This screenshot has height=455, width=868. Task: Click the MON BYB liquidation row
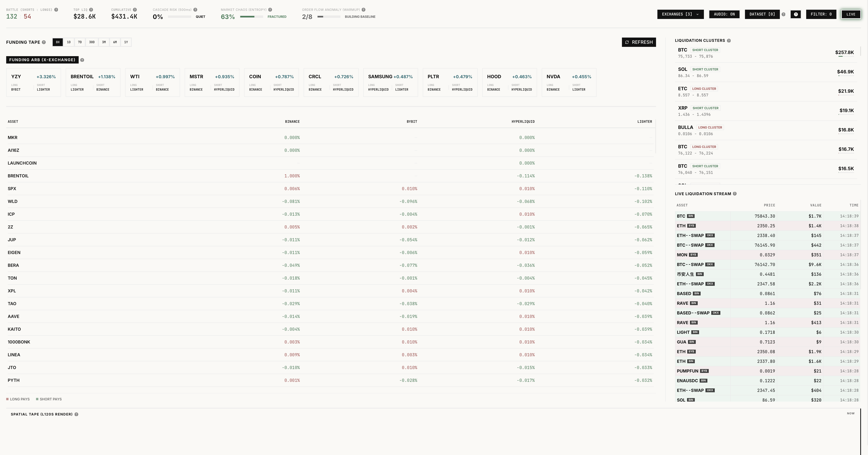tap(768, 255)
